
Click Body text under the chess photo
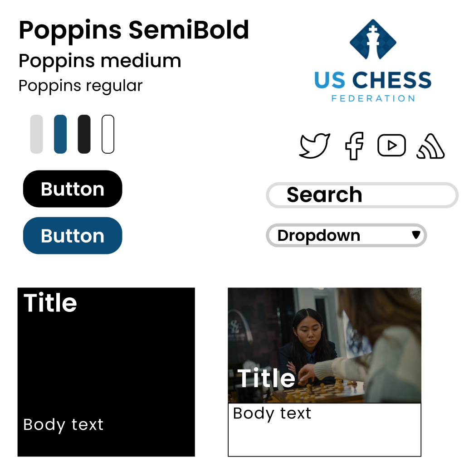(272, 413)
